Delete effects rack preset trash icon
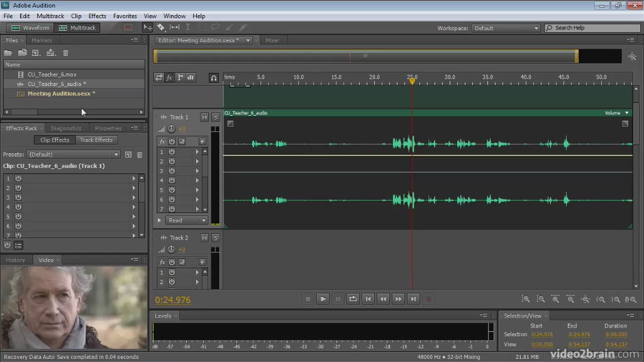The image size is (644, 362). (140, 155)
